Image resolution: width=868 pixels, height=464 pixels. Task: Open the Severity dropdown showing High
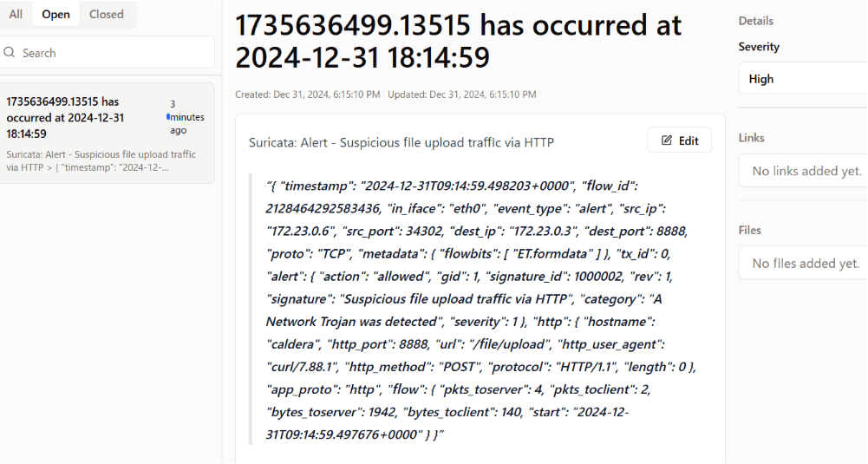coord(802,79)
